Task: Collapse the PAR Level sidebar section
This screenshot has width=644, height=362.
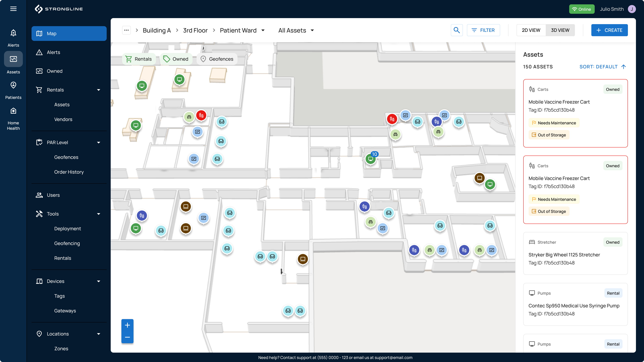Action: pyautogui.click(x=98, y=142)
